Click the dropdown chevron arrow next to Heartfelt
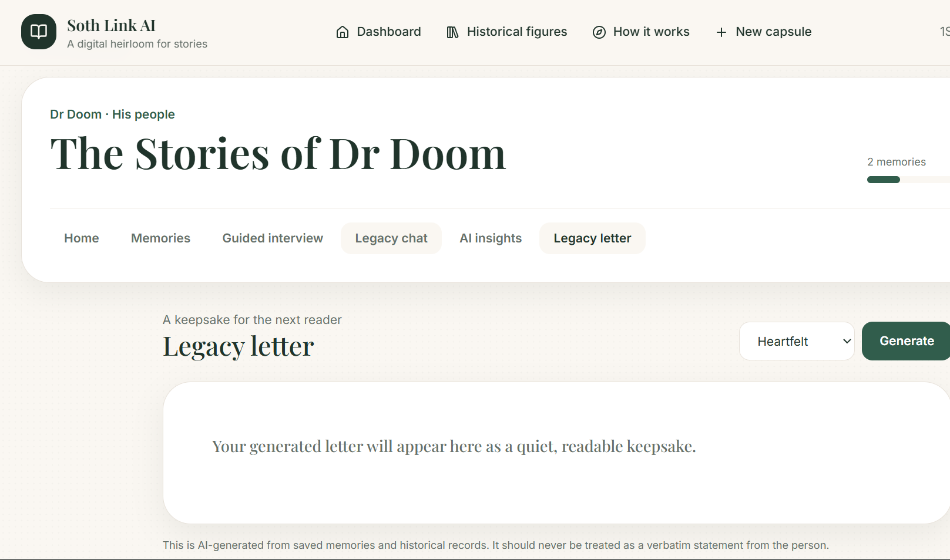 point(847,341)
